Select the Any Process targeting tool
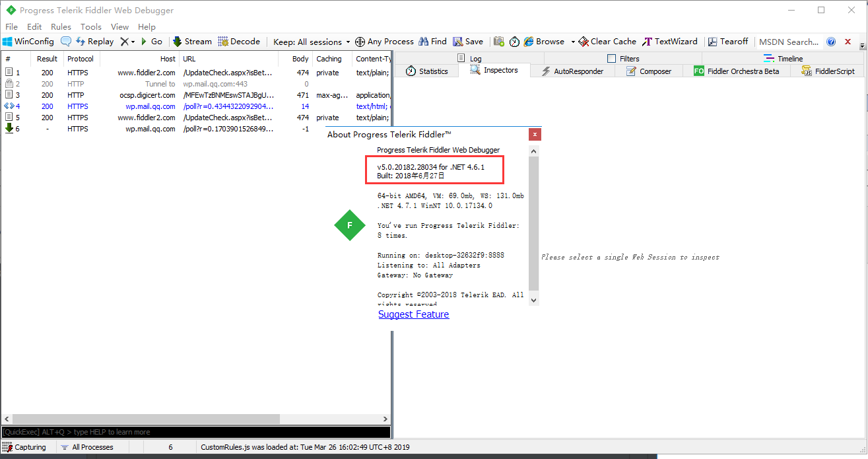The image size is (868, 459). pyautogui.click(x=384, y=41)
